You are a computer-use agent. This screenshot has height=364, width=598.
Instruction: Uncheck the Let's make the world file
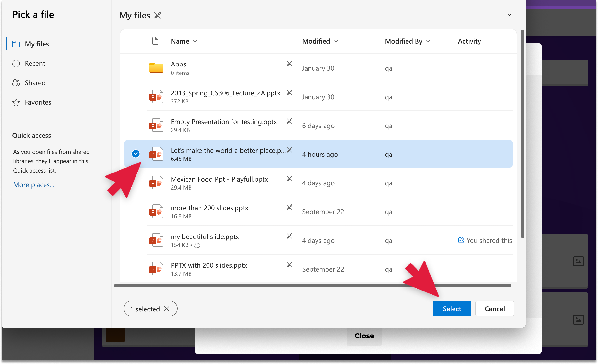(136, 154)
